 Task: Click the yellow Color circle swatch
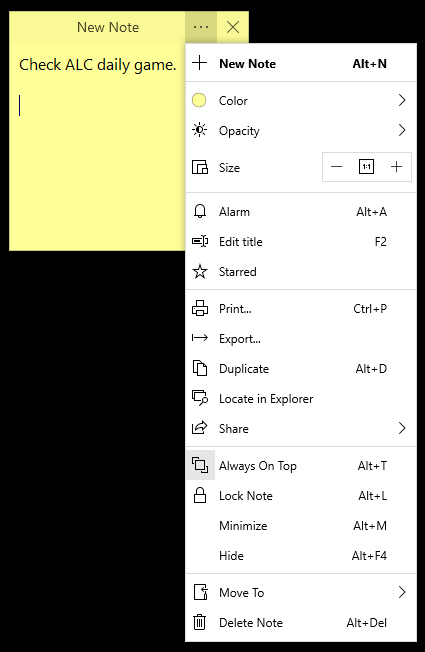pyautogui.click(x=199, y=100)
